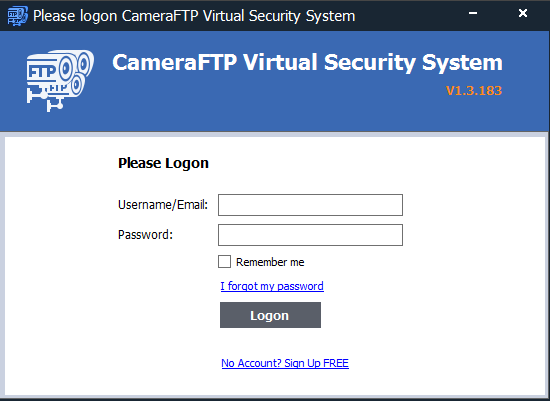
Task: Click the Username/Email label
Action: tap(163, 205)
